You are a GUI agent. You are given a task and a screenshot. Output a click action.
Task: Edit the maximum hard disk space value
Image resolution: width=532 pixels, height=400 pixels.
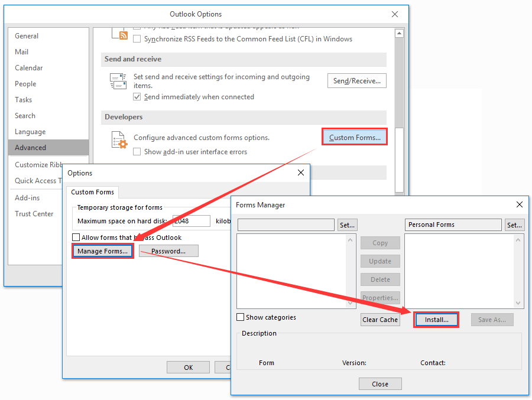click(190, 220)
